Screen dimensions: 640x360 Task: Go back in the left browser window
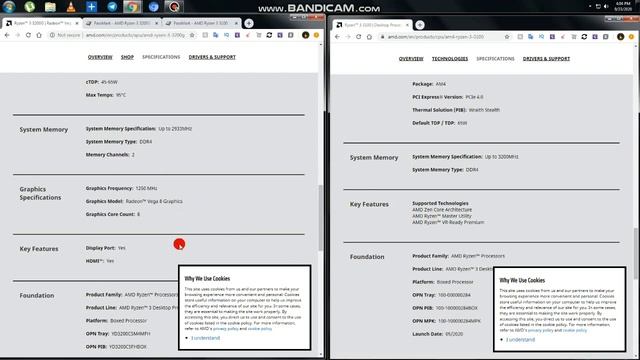coord(7,35)
